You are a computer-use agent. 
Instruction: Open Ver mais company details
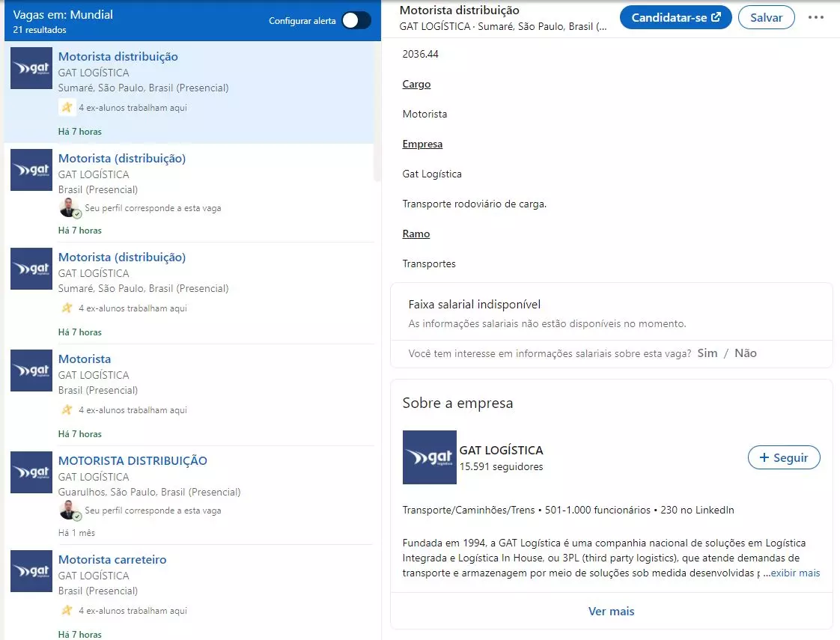coord(611,611)
